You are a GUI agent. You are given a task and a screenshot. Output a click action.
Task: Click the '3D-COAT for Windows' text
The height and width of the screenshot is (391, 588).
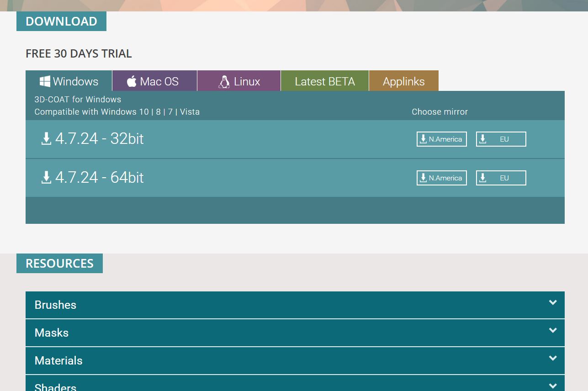78,100
